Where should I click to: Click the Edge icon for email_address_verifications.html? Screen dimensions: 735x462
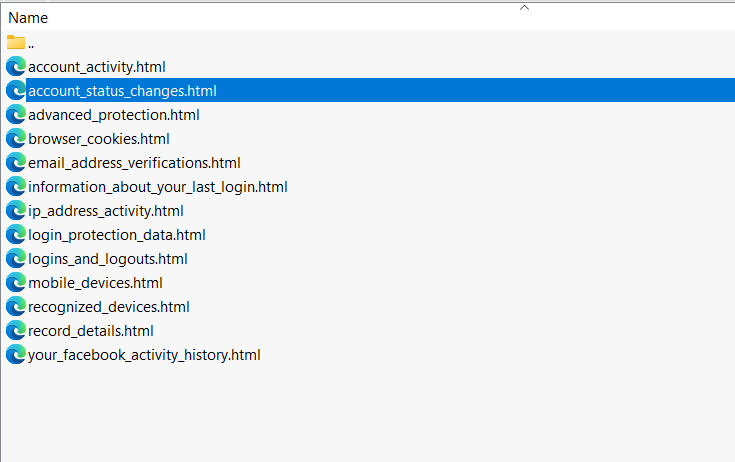coord(15,163)
